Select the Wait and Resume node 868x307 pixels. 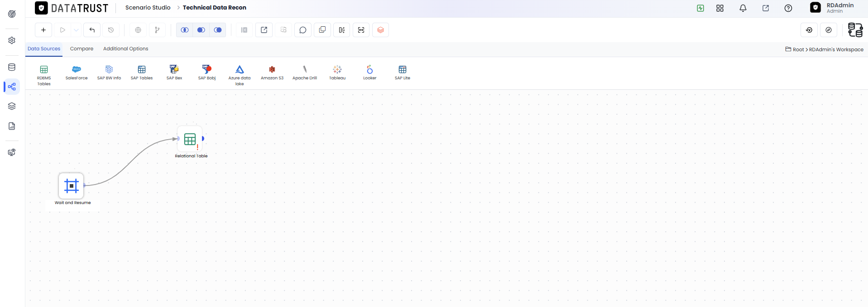[71, 186]
